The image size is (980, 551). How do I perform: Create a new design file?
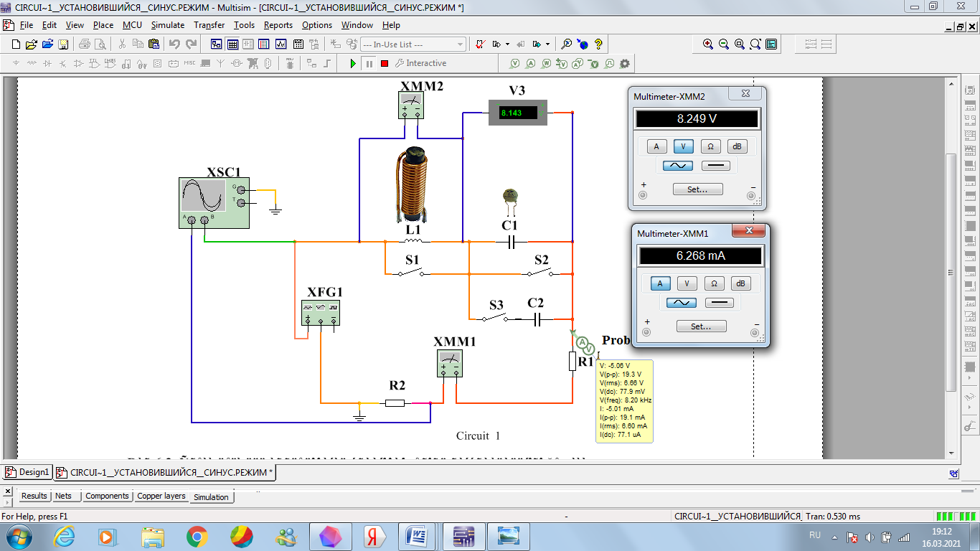point(16,44)
